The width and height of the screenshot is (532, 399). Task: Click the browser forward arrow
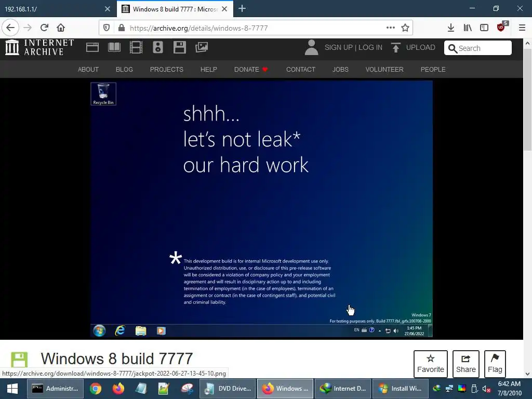click(28, 28)
